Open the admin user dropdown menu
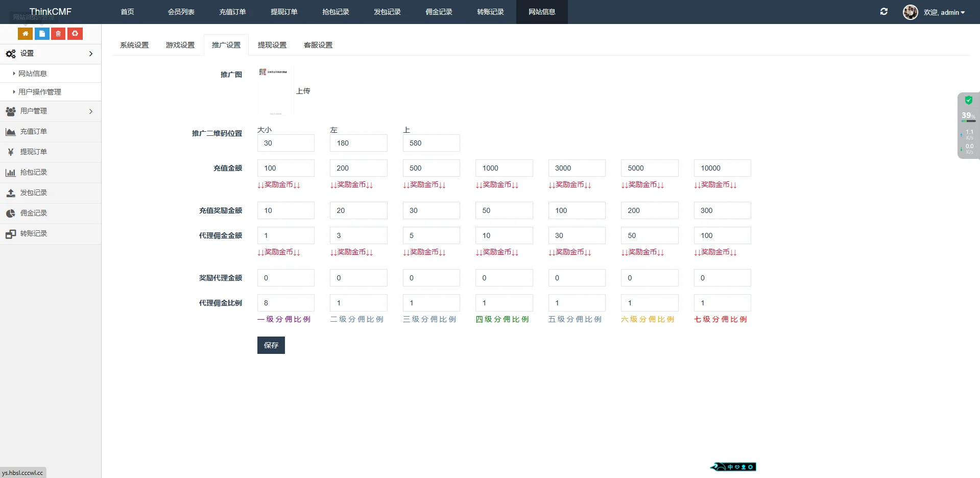 pyautogui.click(x=944, y=12)
